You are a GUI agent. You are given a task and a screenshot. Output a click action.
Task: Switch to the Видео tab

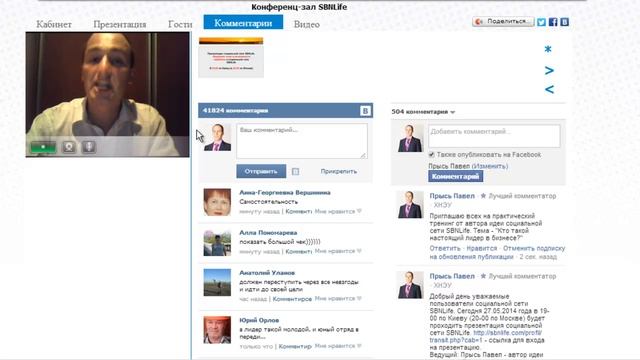click(307, 24)
